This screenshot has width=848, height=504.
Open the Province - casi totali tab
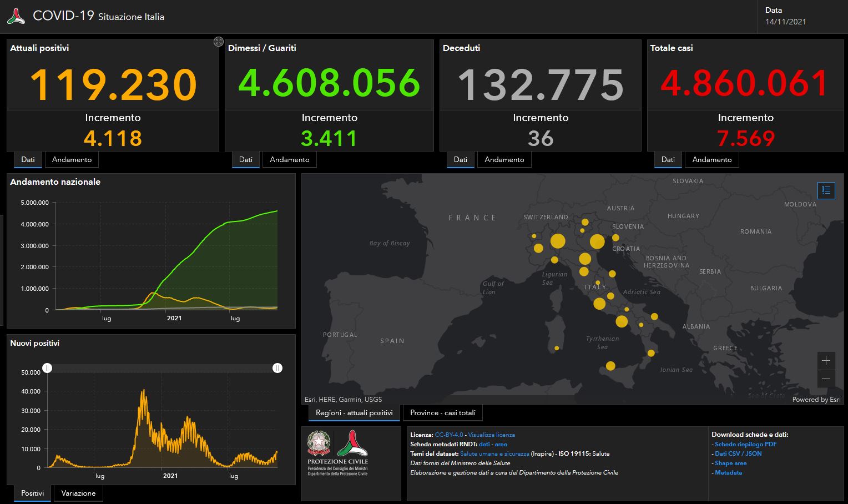click(442, 412)
